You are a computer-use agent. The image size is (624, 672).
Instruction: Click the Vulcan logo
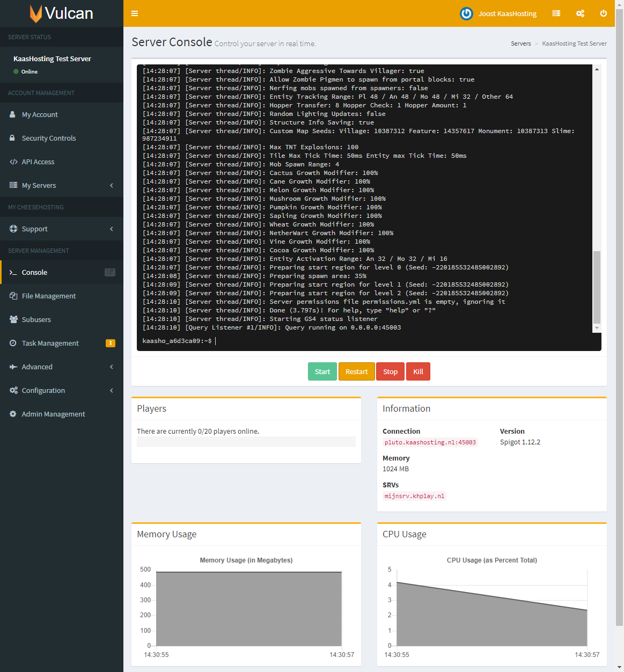click(x=61, y=13)
